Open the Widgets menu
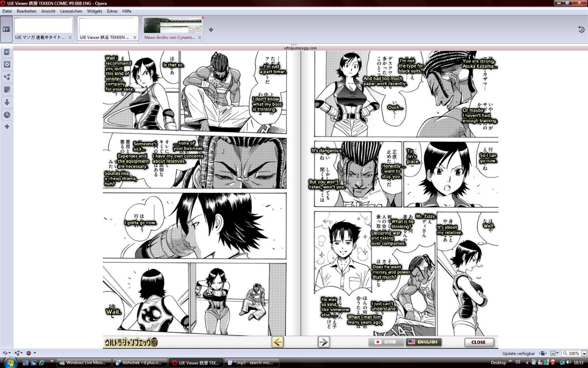Screen dimensions: 588x368 pos(94,11)
